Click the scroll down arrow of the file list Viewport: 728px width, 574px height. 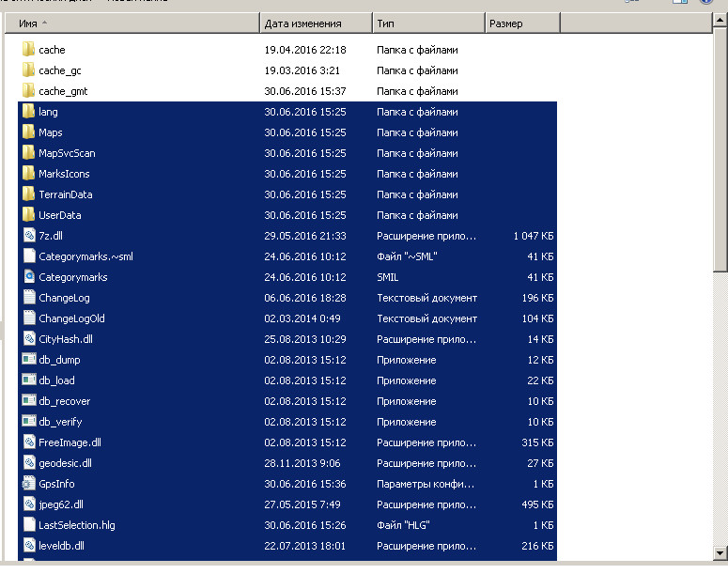click(x=720, y=551)
